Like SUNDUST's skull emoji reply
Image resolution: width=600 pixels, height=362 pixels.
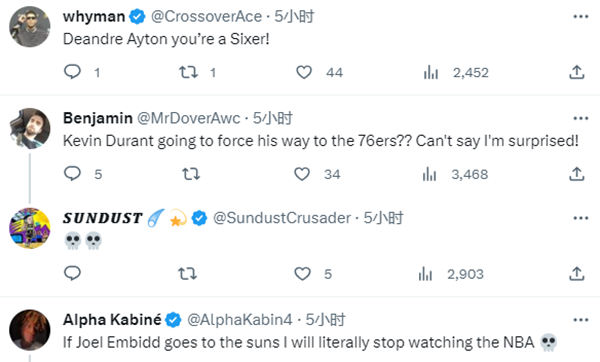(302, 274)
